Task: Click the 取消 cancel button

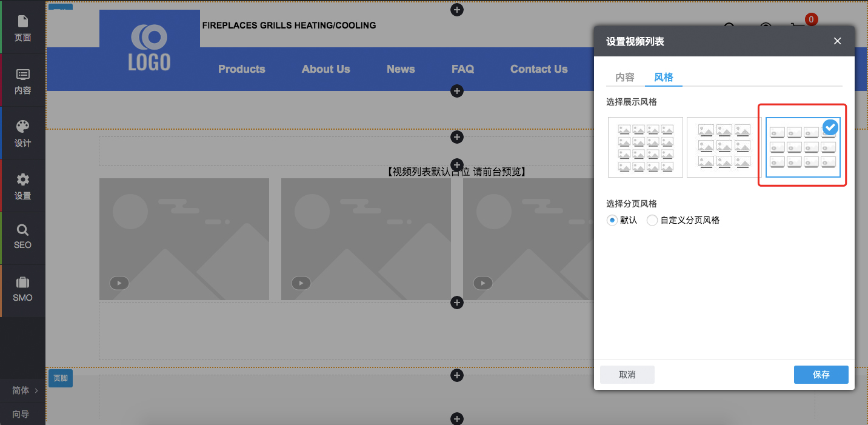Action: (627, 375)
